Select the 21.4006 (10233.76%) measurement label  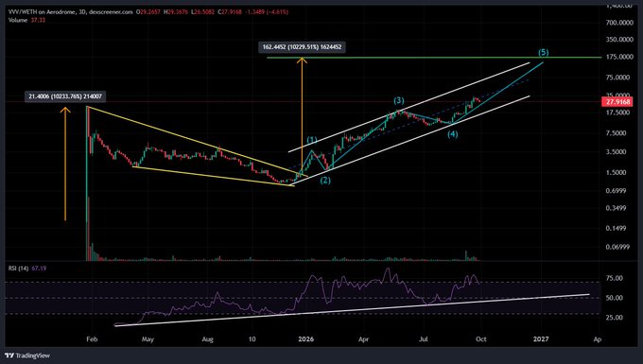coord(65,96)
